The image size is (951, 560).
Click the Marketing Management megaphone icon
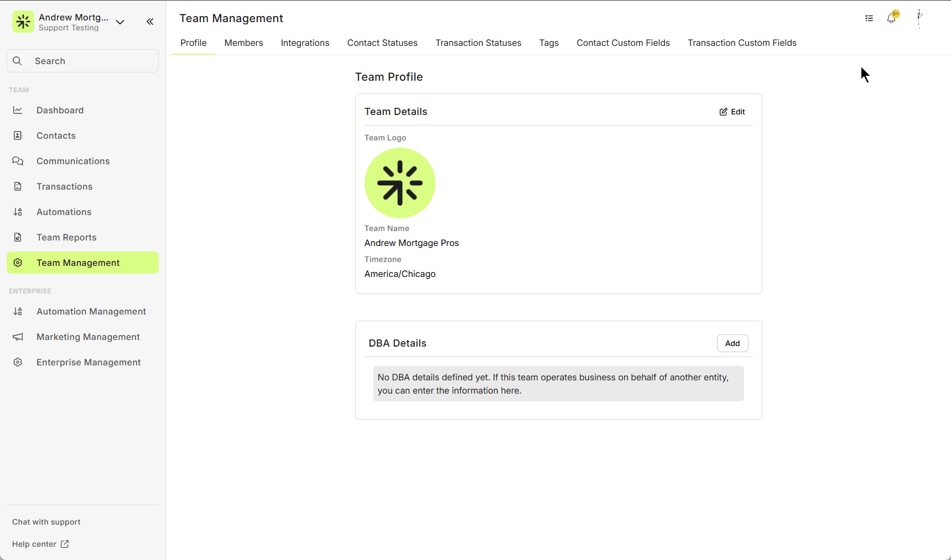click(18, 337)
